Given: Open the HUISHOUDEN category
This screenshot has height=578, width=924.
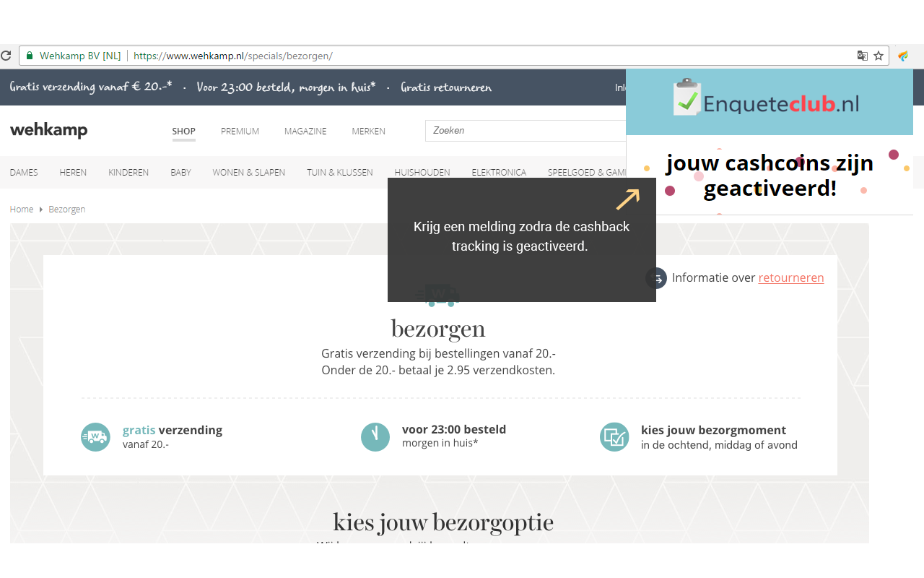Looking at the screenshot, I should point(422,173).
